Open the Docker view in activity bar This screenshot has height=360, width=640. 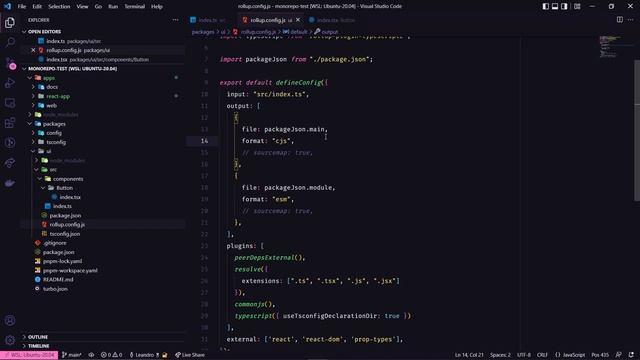click(x=10, y=183)
